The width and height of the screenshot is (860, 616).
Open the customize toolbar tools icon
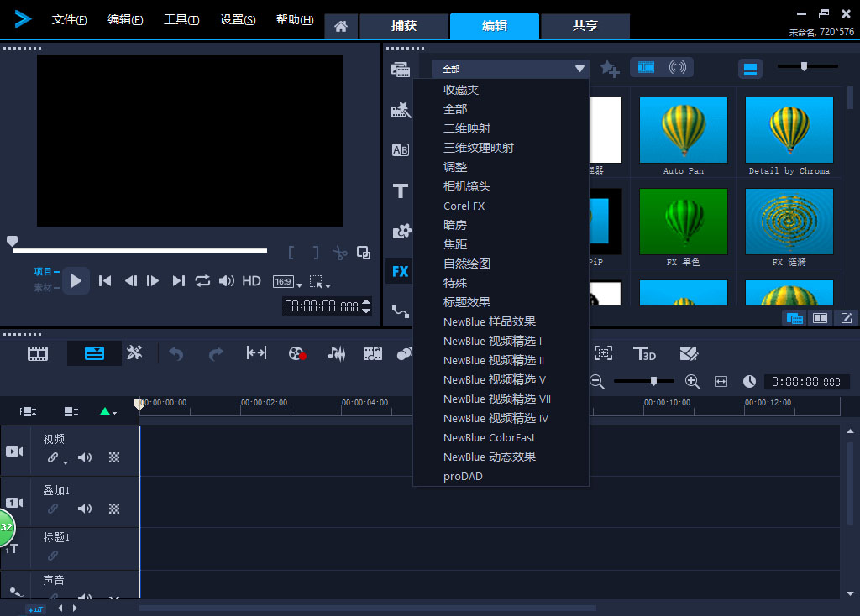click(134, 353)
